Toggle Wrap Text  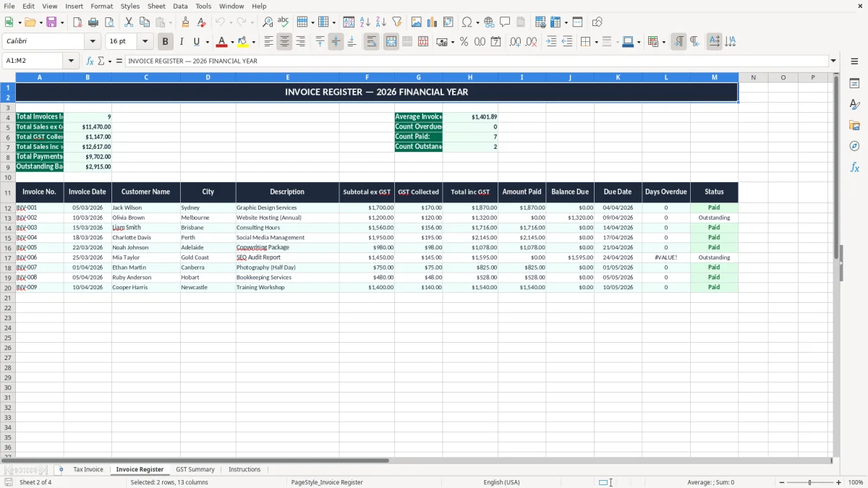(371, 42)
